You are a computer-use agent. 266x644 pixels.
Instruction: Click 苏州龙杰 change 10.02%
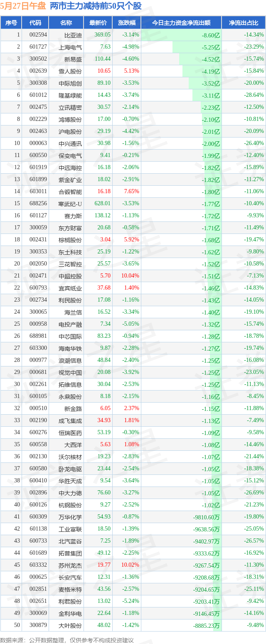coord(131,565)
